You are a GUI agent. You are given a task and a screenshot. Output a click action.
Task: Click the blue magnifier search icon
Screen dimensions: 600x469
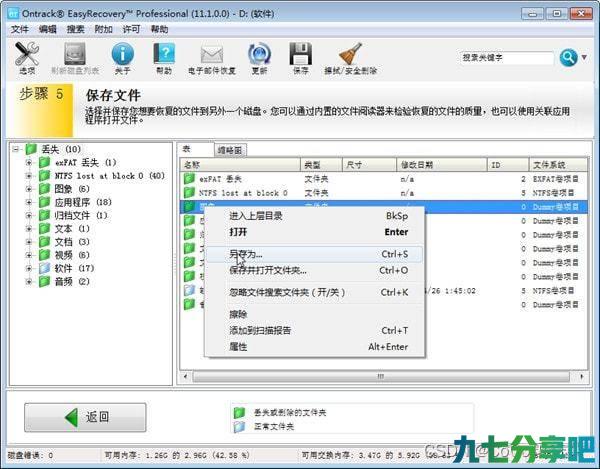pyautogui.click(x=568, y=58)
